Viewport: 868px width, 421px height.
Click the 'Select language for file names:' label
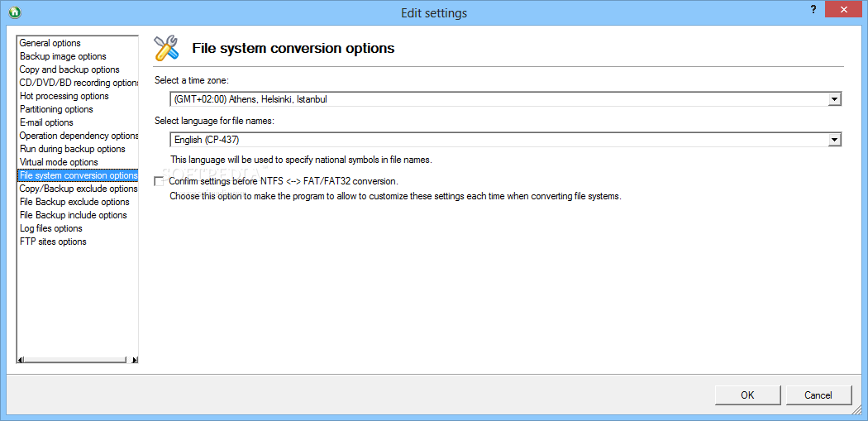pyautogui.click(x=215, y=121)
